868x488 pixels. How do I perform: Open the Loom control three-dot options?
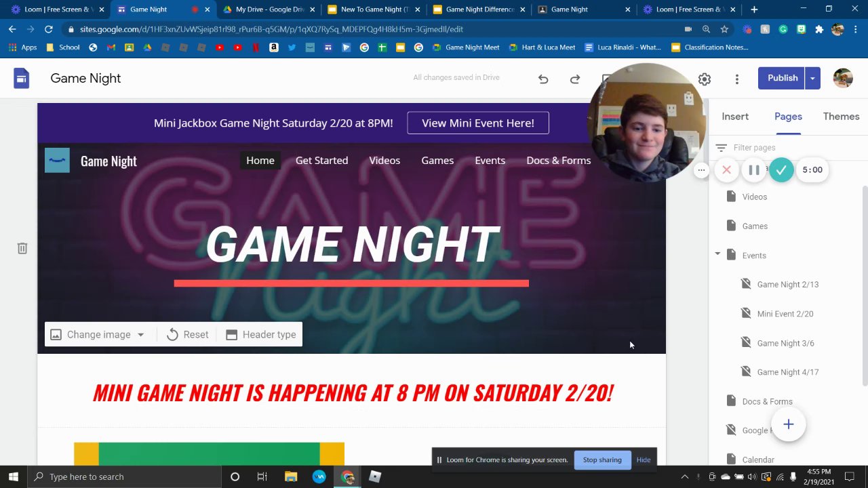coord(701,169)
